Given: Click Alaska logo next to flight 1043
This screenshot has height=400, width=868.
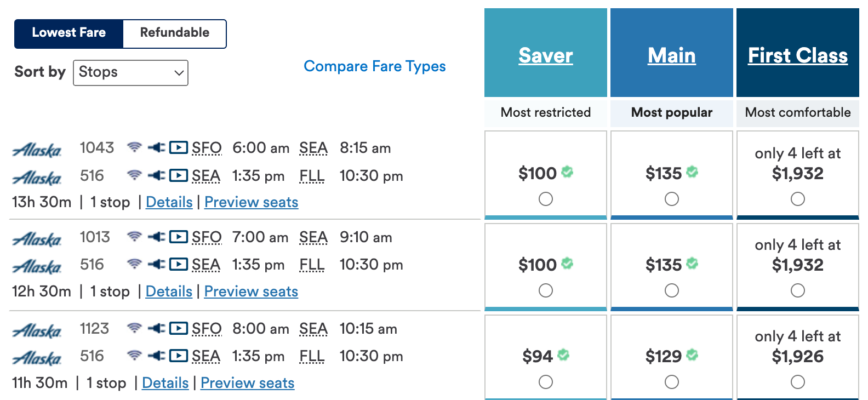Looking at the screenshot, I should 37,150.
